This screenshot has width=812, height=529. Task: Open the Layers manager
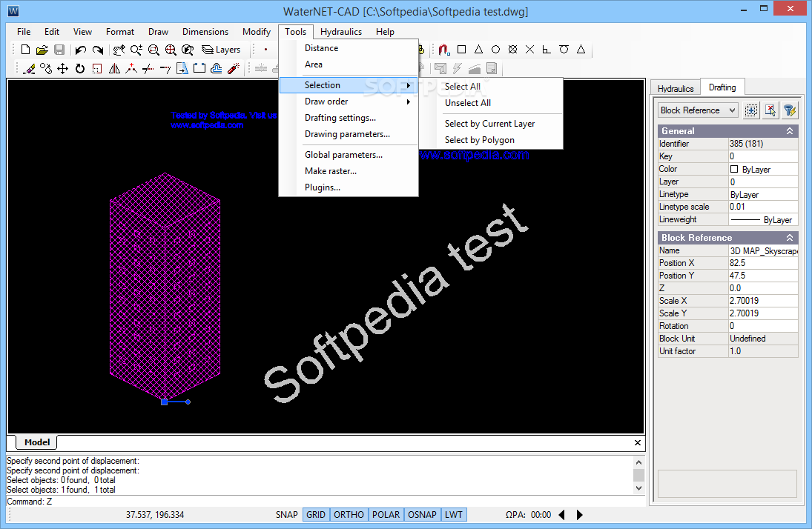point(221,50)
